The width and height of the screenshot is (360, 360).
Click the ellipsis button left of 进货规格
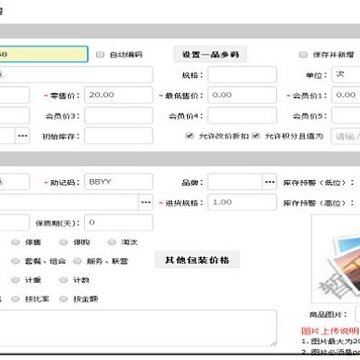point(146,202)
